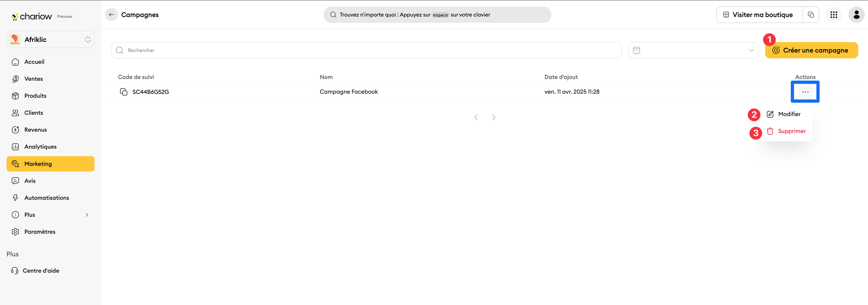This screenshot has width=868, height=305.
Task: Click the calendar icon in date filter
Action: [x=637, y=50]
